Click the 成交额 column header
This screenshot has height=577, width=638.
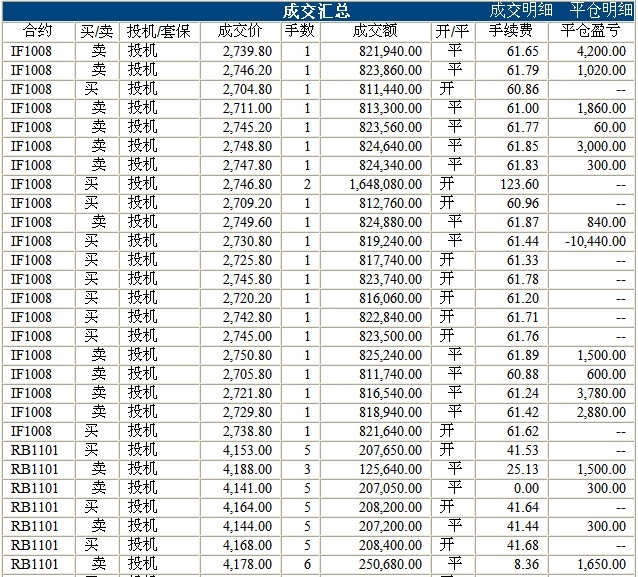click(375, 31)
